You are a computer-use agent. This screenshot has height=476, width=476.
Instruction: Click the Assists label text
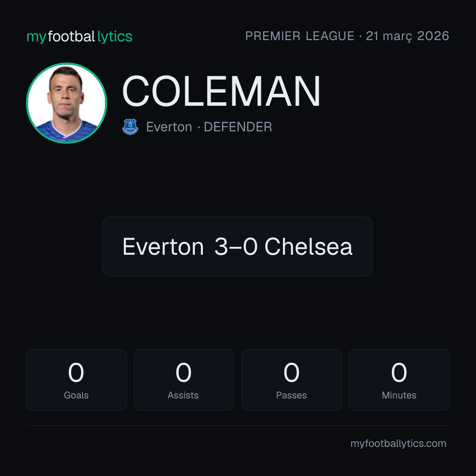(x=183, y=395)
